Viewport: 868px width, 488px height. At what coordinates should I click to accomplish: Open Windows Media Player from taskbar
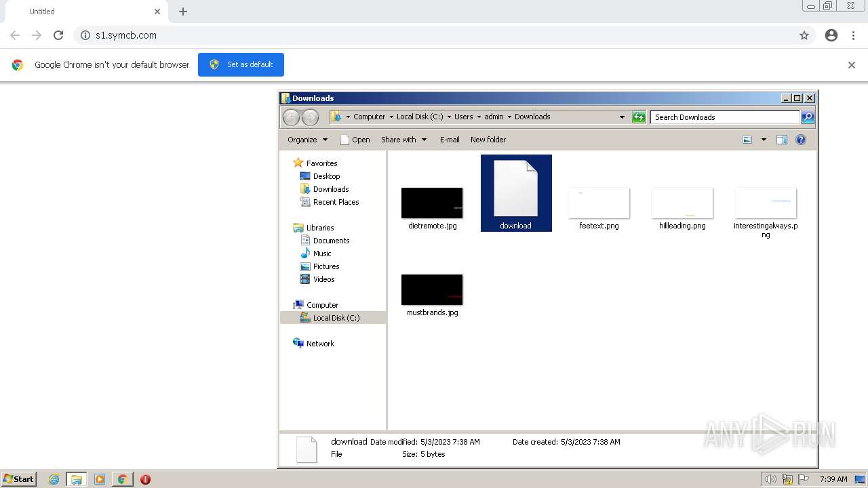pyautogui.click(x=100, y=479)
